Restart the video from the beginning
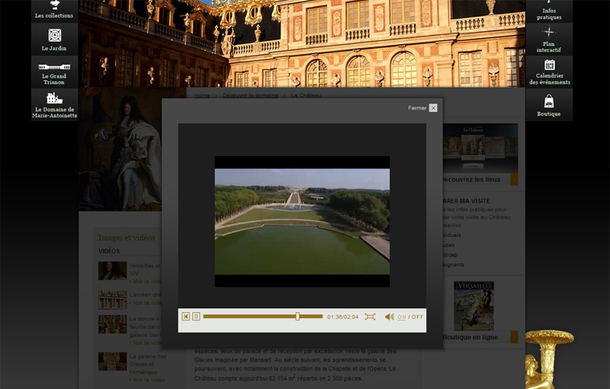 186,317
